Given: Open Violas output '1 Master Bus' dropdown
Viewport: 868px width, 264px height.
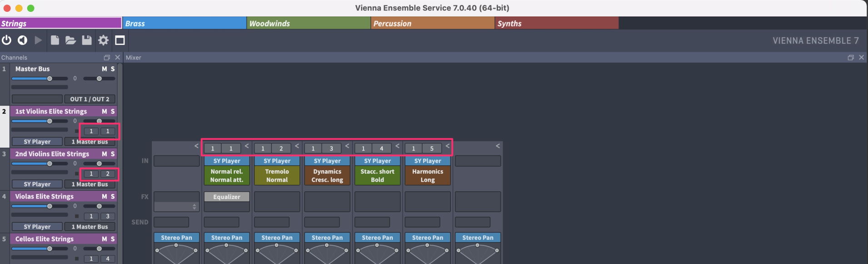Looking at the screenshot, I should (90, 227).
